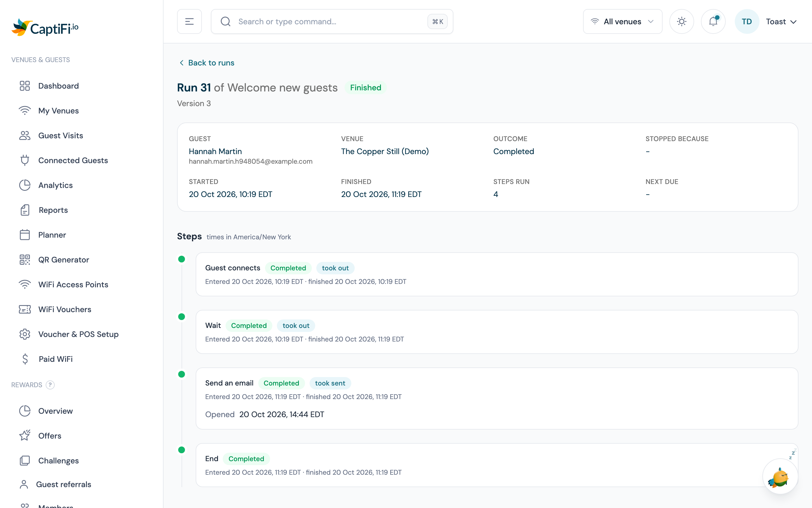This screenshot has width=812, height=508.
Task: Click the took sent badge
Action: coord(330,383)
